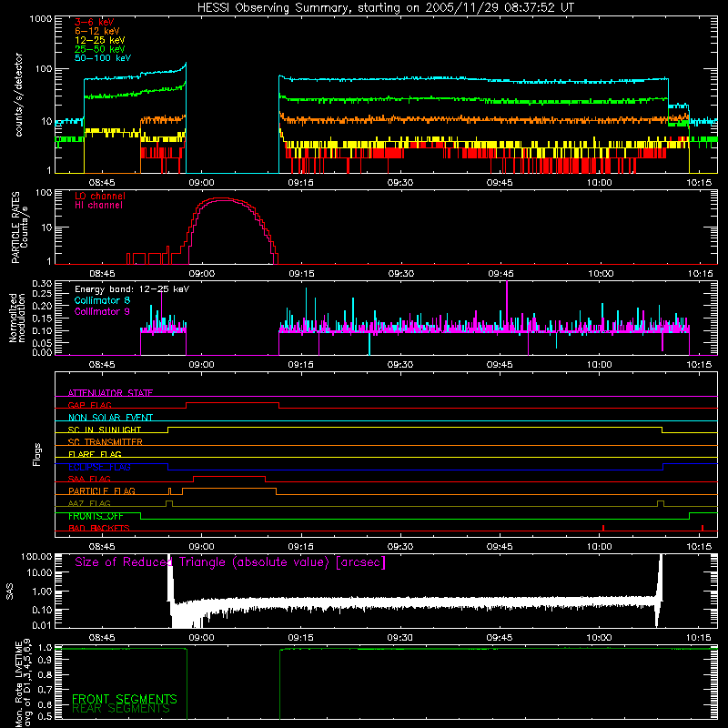
Task: Select the LO channel legend label
Action: click(x=100, y=196)
